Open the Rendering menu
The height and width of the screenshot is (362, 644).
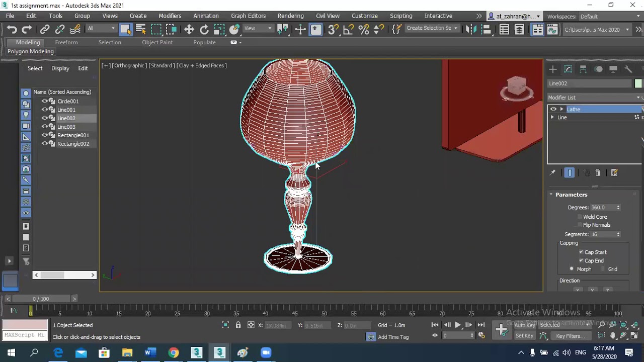tap(290, 16)
